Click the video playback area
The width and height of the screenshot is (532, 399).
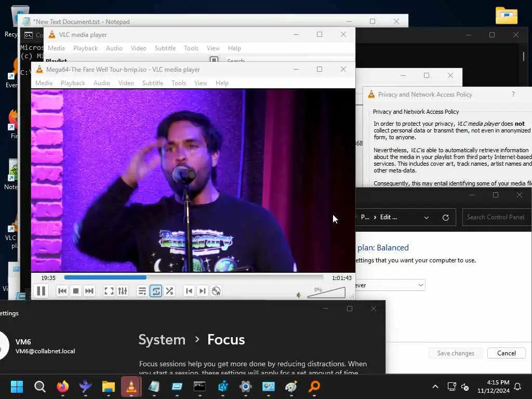(x=193, y=180)
